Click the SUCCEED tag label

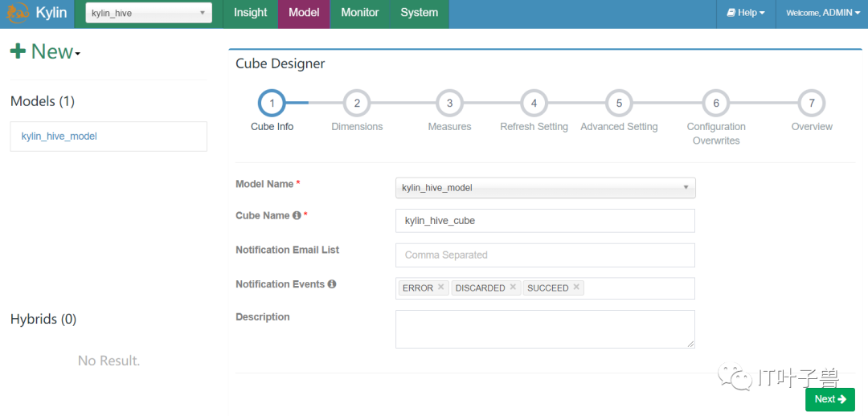548,288
